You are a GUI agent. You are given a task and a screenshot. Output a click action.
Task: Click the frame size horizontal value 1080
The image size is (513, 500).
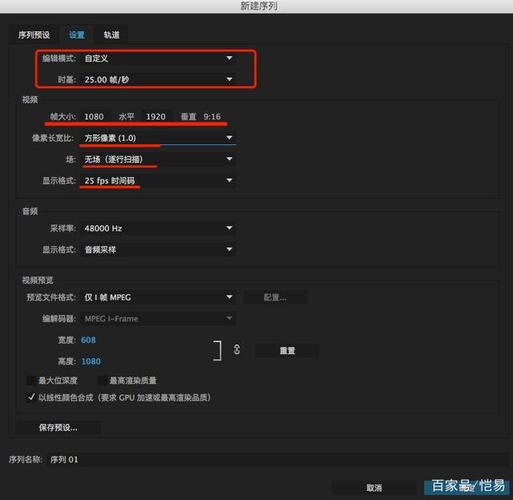pyautogui.click(x=94, y=117)
